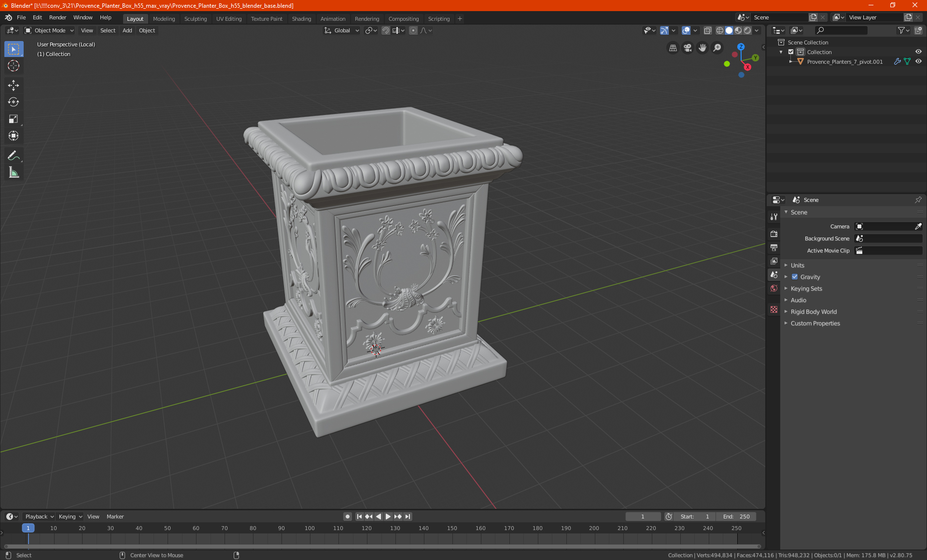Toggle auto keying record button
Image resolution: width=927 pixels, height=560 pixels.
(x=347, y=517)
